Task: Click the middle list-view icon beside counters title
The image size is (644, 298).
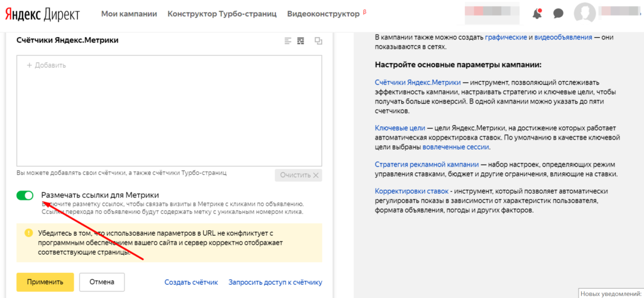Action: (x=301, y=41)
